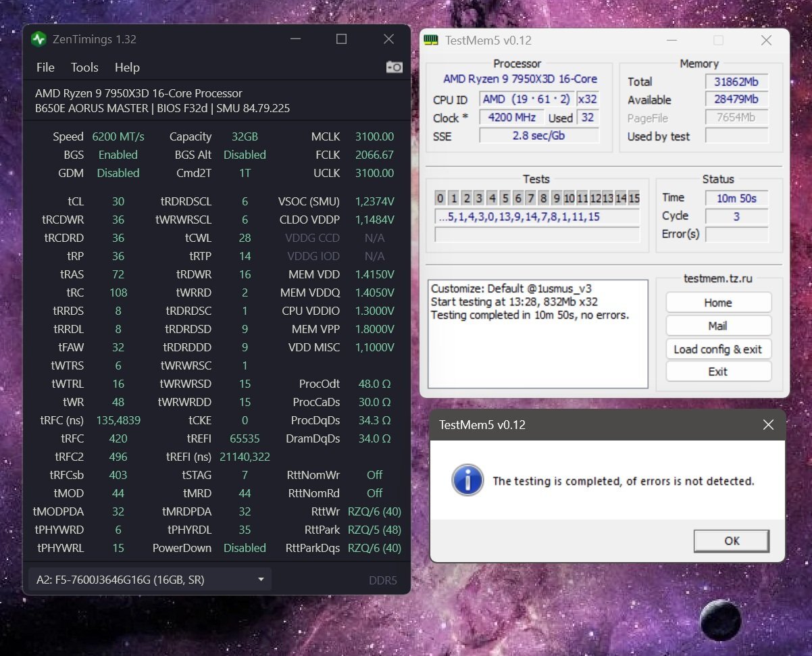Close the main TestMem5 v0.12 window
812x656 pixels.
(x=766, y=41)
